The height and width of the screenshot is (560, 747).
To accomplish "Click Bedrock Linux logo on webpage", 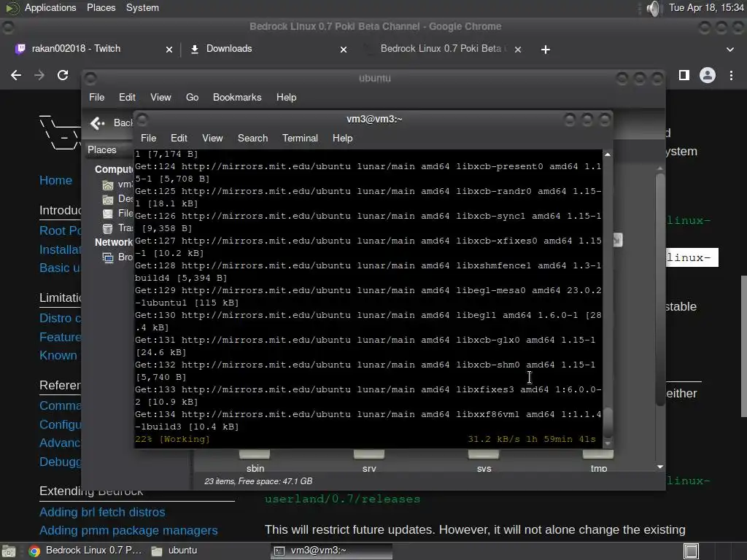I will 60,133.
